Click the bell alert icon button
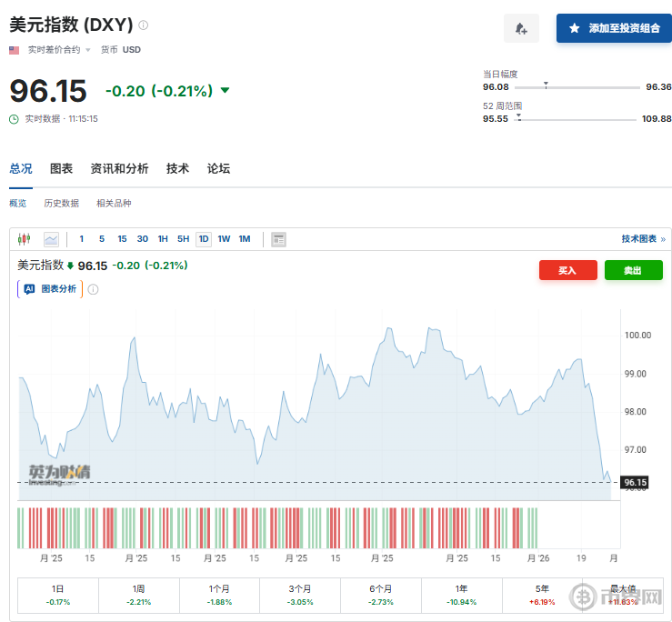 coord(521,28)
